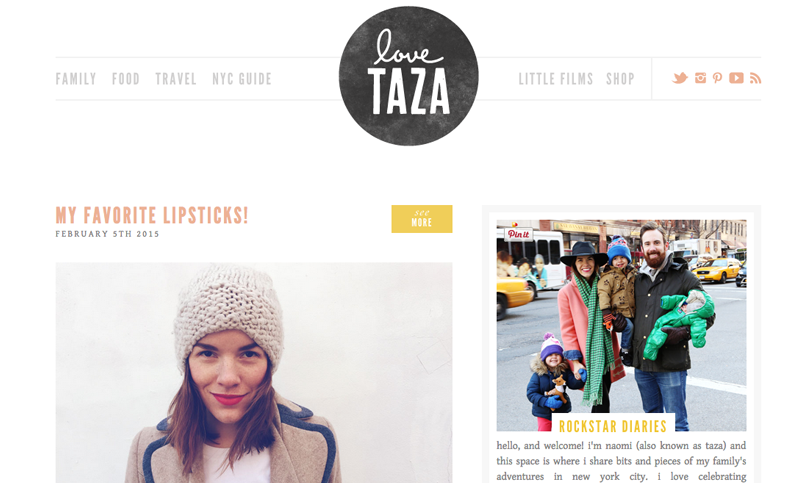Click the yellow See More button
This screenshot has width=809, height=483.
click(422, 219)
